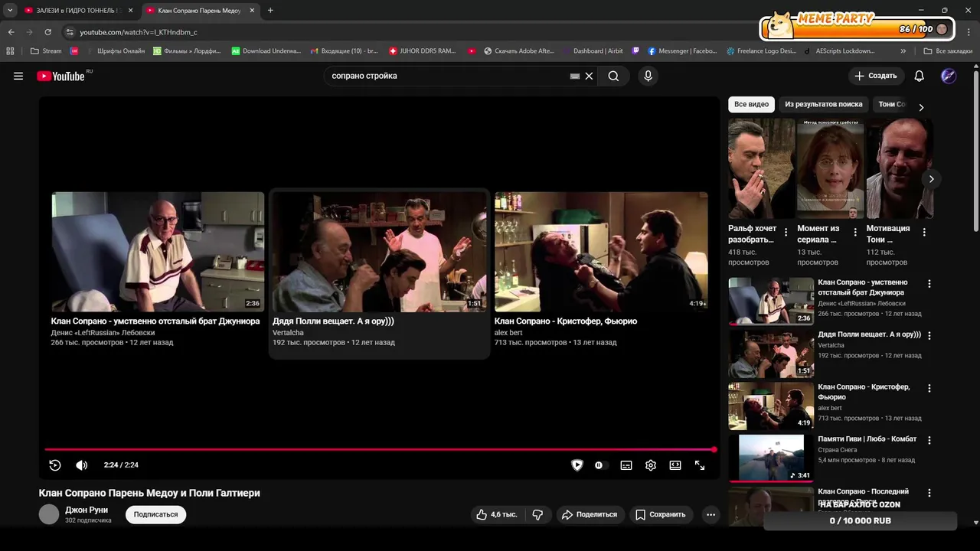
Task: Open the tab search dropdown arrow
Action: pos(10,11)
